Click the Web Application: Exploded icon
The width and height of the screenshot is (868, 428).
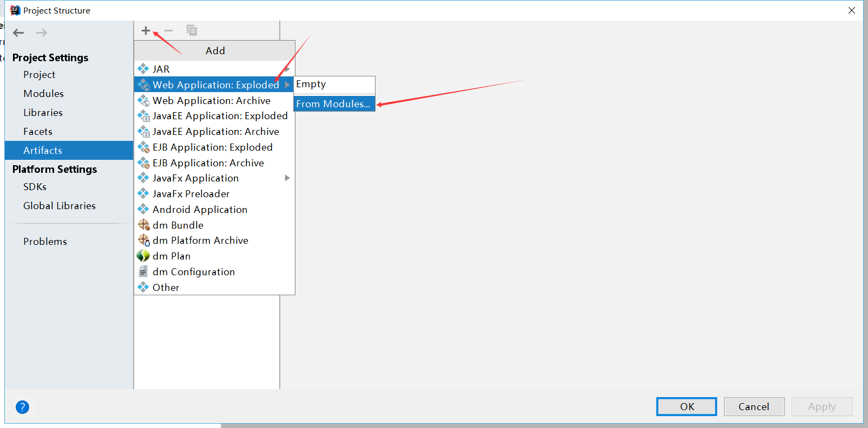pyautogui.click(x=143, y=85)
